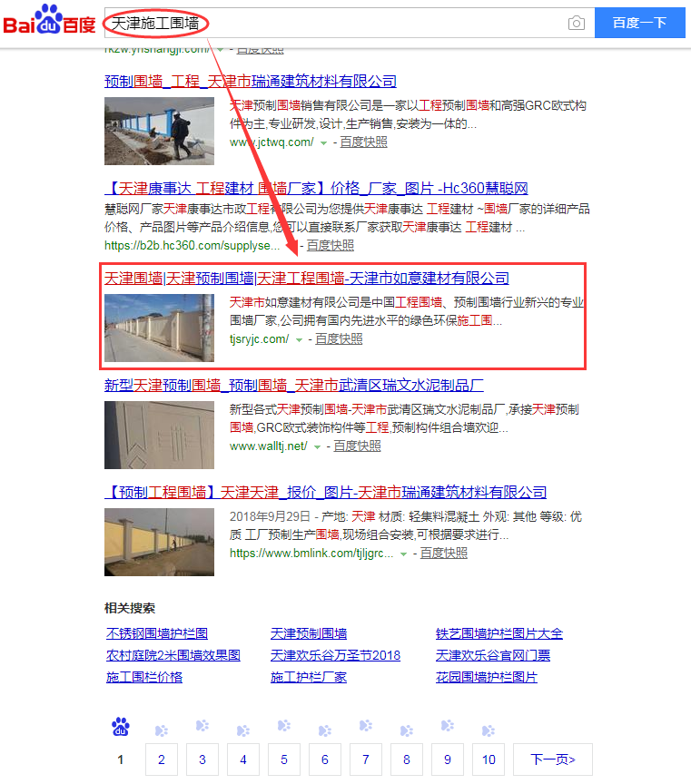Open 百度快照 for bmlink.com result

click(x=444, y=553)
